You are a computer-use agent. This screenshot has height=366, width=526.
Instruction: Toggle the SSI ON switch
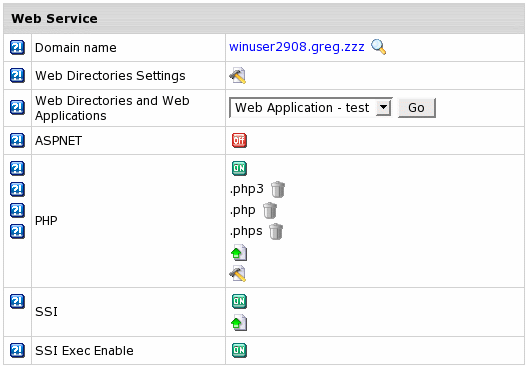coord(239,301)
